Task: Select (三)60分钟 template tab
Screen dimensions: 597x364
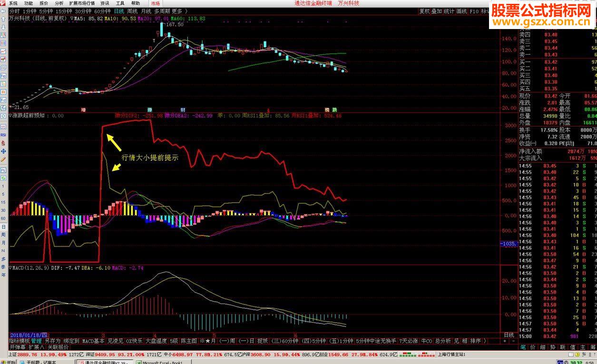Action: 284,341
